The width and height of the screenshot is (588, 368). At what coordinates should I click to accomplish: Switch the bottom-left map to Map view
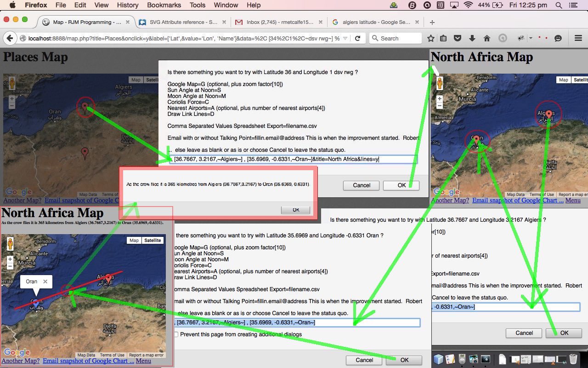(134, 240)
